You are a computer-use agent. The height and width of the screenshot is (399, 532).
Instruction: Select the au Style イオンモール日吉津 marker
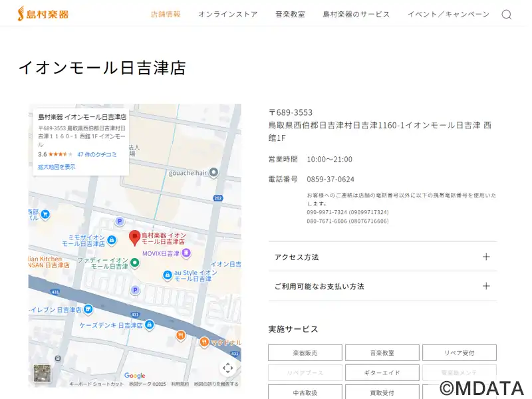(x=167, y=275)
